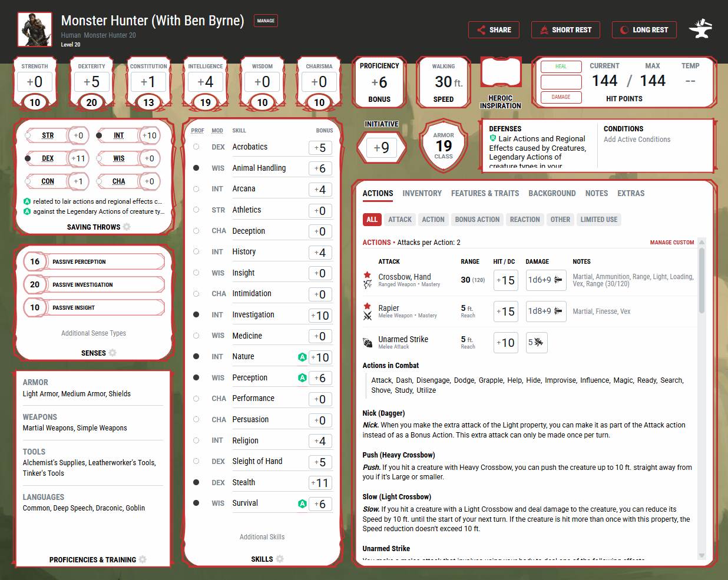This screenshot has height=580, width=728.
Task: Click the character portrait avatar
Action: (x=35, y=29)
